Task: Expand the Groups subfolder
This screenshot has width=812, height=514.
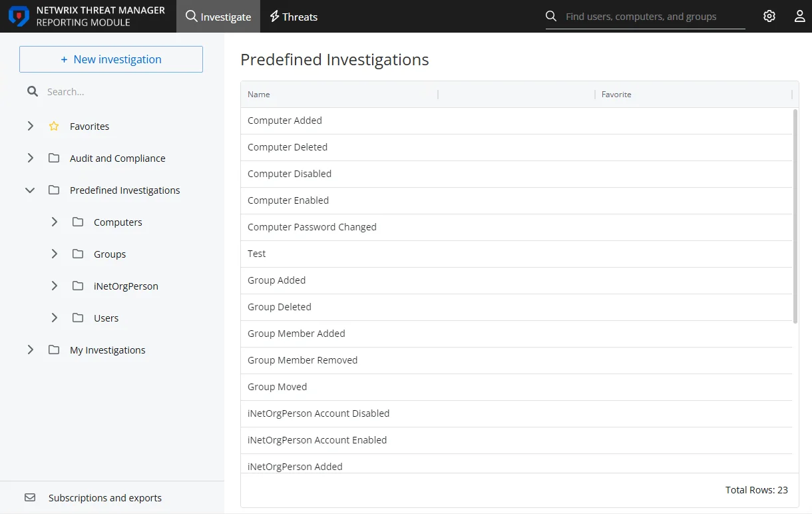Action: click(x=54, y=254)
